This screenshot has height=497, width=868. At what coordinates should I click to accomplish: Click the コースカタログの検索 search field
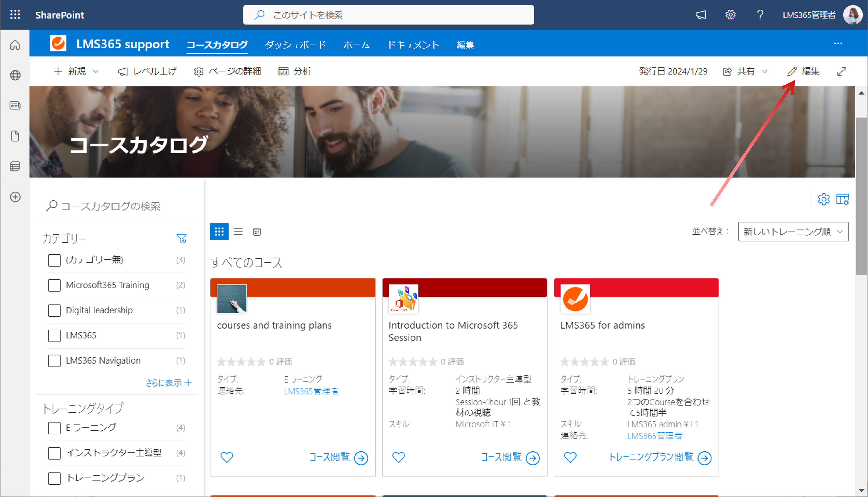point(117,206)
